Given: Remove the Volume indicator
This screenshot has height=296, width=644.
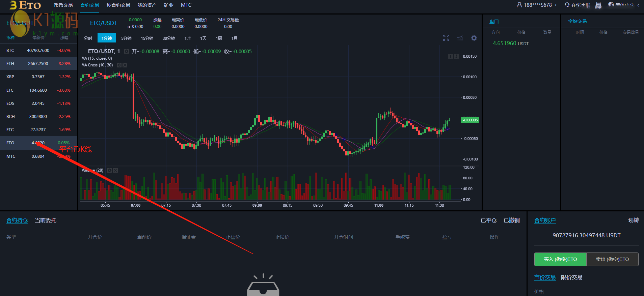Looking at the screenshot, I should pyautogui.click(x=115, y=170).
